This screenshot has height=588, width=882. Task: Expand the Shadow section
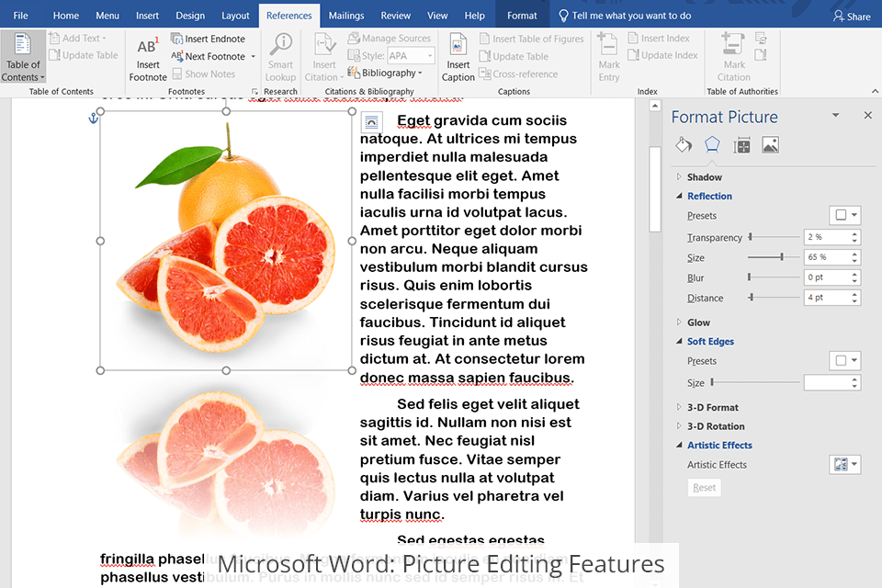pyautogui.click(x=705, y=176)
